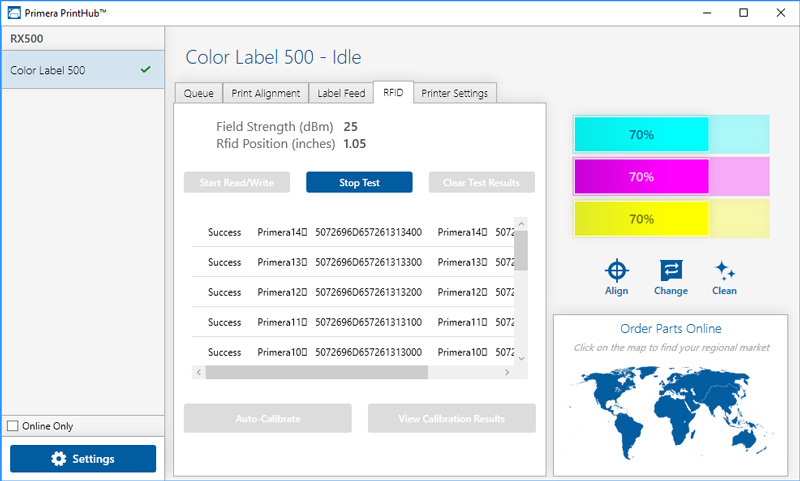Click the Success status in the Primera14 row
Screen dimensions: 800x481
pos(224,232)
